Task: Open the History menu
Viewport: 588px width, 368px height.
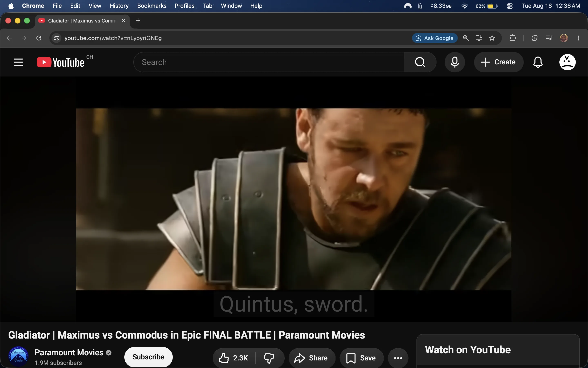Action: [x=119, y=6]
